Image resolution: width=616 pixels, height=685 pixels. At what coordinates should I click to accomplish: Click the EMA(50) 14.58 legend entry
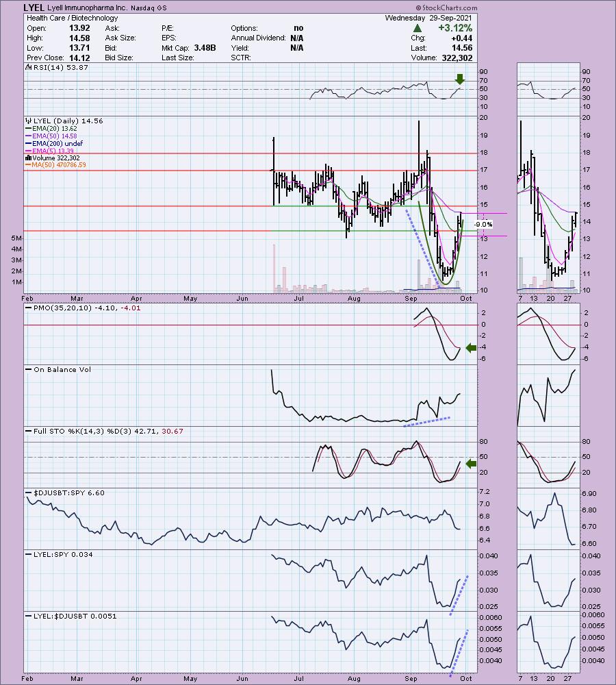[55, 136]
